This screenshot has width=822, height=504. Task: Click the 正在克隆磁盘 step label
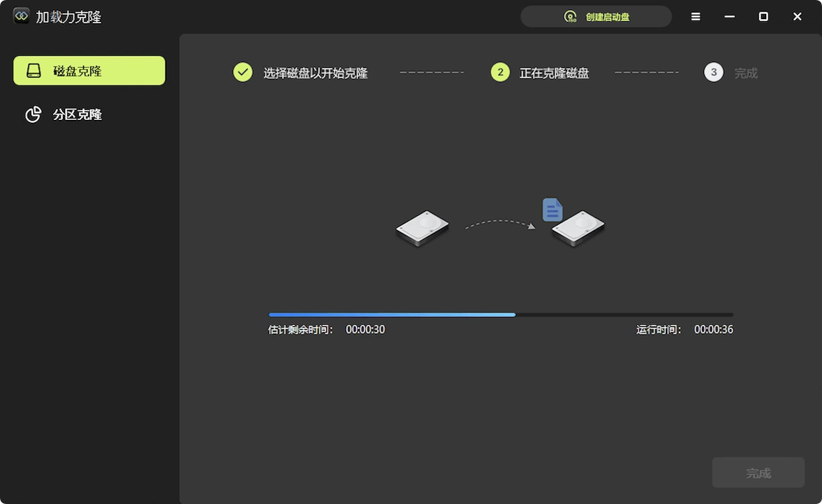coord(554,73)
